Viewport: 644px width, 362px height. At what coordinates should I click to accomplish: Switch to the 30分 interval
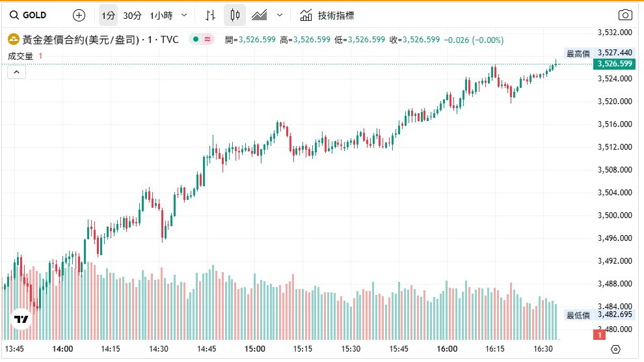(132, 15)
